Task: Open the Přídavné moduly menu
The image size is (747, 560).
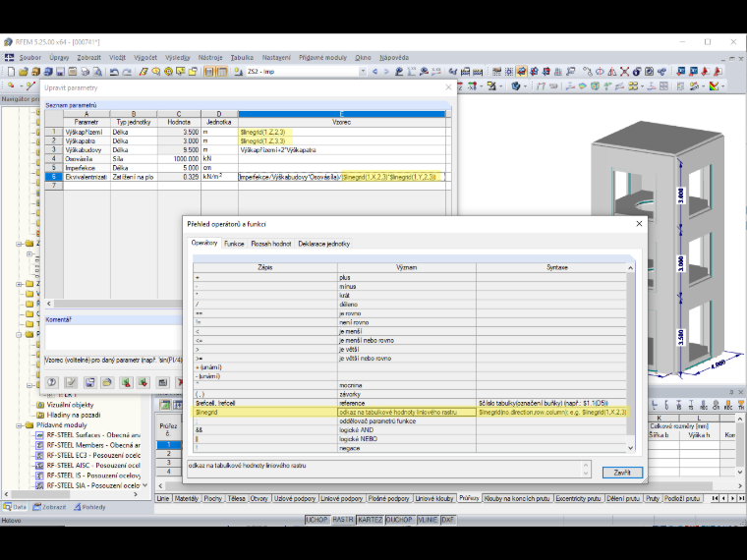Action: [x=322, y=58]
